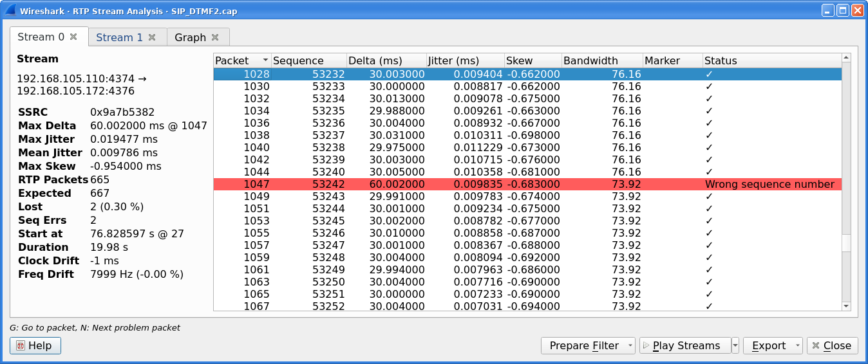Viewport: 868px width, 364px height.
Task: Switch to the Stream 1 tab
Action: click(119, 37)
